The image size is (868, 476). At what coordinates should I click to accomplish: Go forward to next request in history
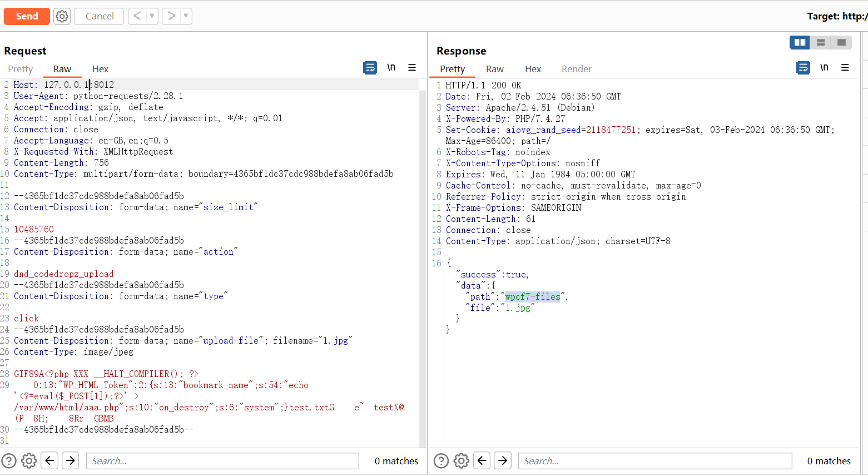171,16
